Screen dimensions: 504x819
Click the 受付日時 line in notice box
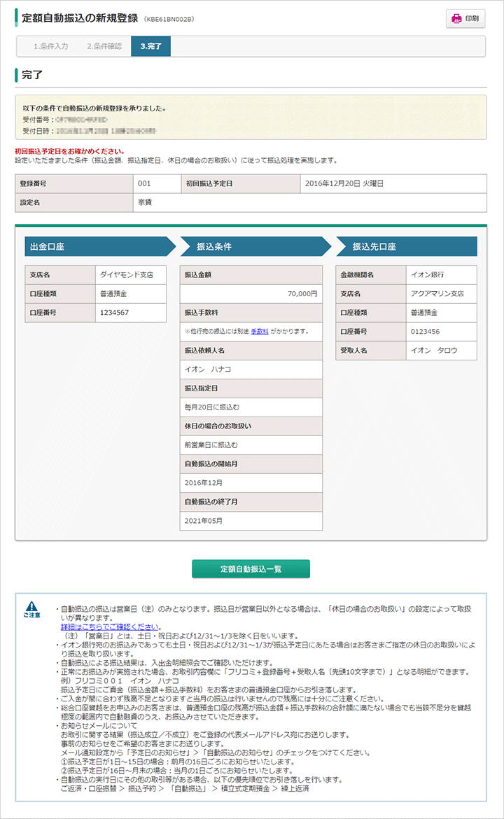pos(90,131)
